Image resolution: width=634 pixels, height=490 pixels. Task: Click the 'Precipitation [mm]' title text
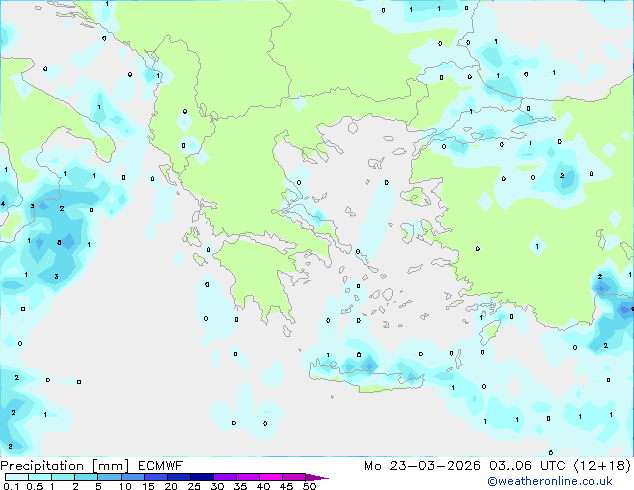[65, 466]
